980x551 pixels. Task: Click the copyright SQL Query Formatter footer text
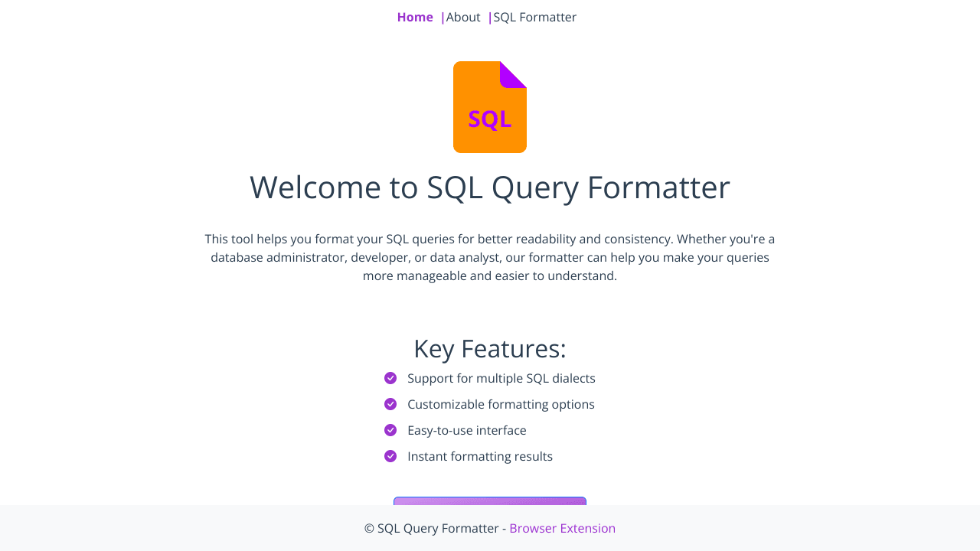pyautogui.click(x=432, y=528)
